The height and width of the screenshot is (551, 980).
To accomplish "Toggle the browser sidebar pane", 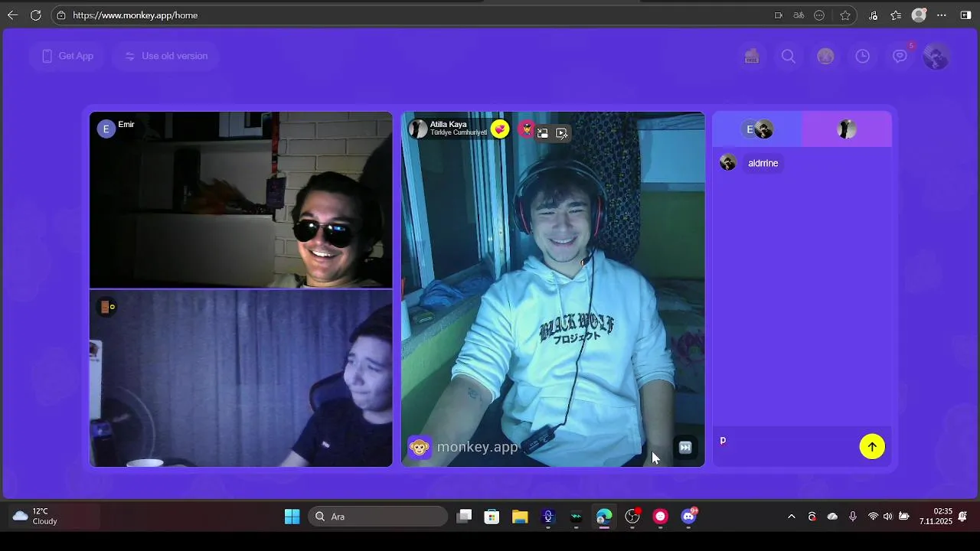I will coord(965,15).
